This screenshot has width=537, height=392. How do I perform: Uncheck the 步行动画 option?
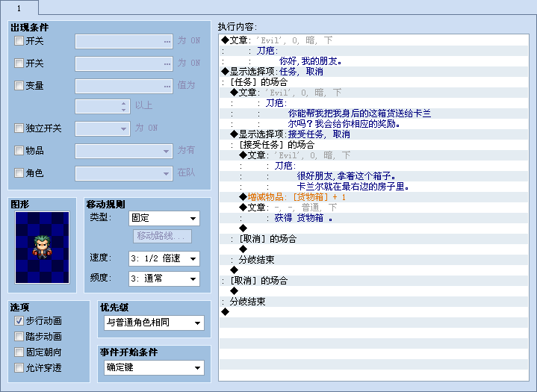pos(19,321)
